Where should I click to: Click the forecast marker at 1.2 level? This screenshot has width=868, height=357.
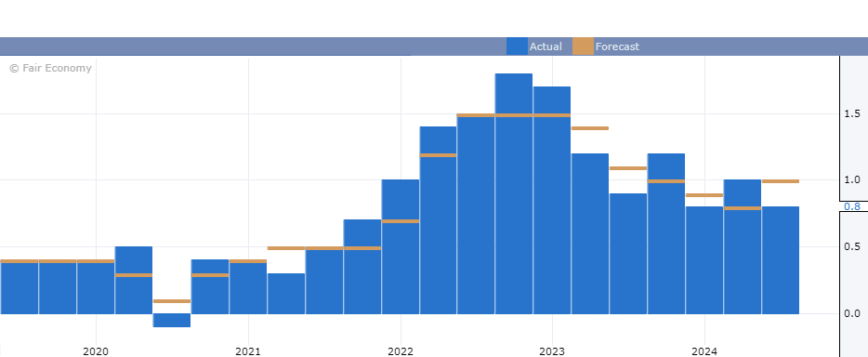click(438, 155)
